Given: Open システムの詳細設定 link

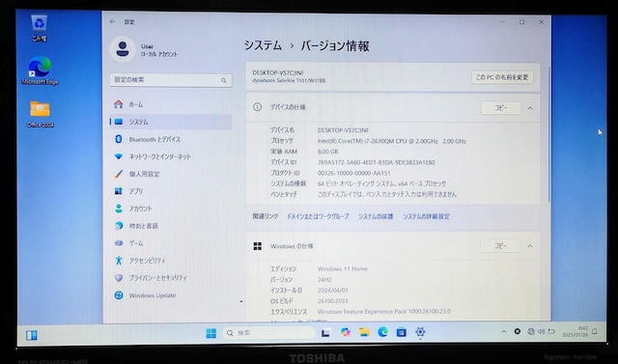Looking at the screenshot, I should pyautogui.click(x=426, y=216).
